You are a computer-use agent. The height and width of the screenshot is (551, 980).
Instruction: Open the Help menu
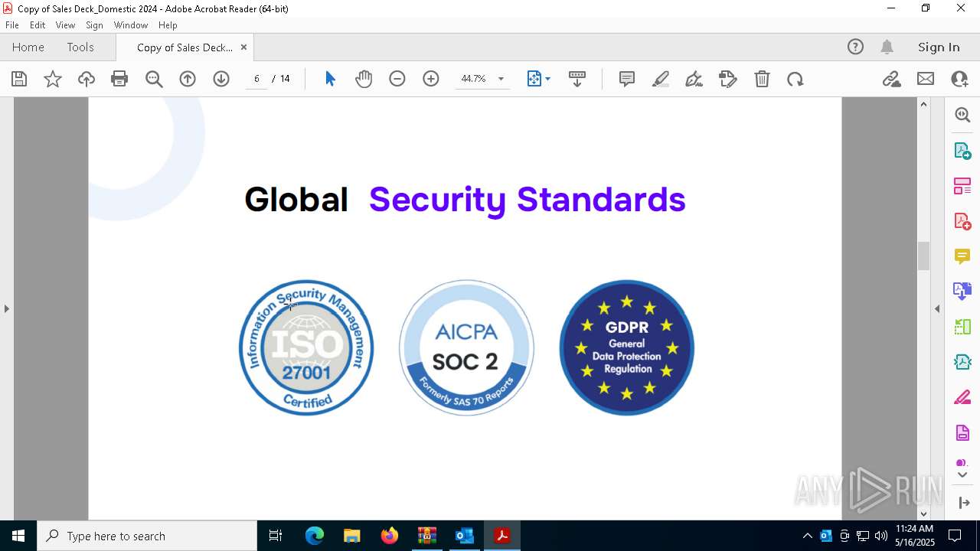[168, 25]
